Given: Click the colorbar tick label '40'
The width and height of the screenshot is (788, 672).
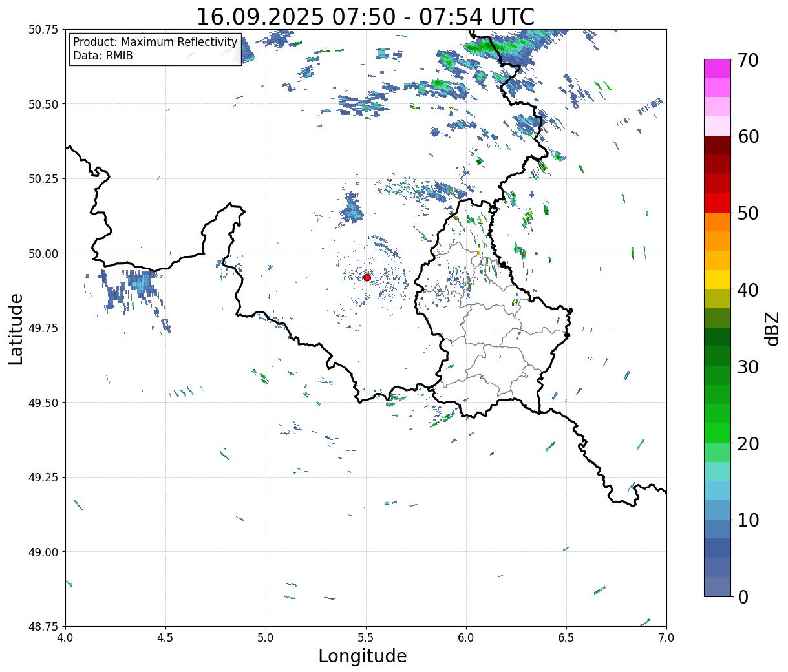Looking at the screenshot, I should (748, 290).
